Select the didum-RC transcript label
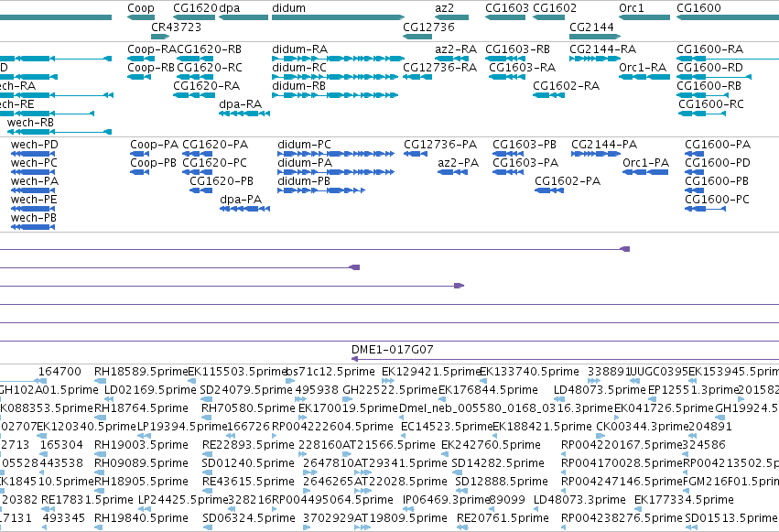 (299, 68)
